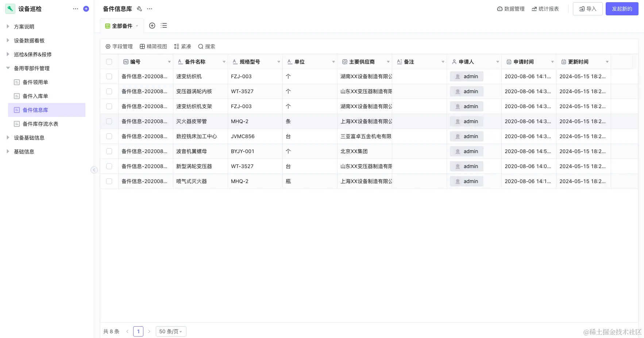Check the 速变纺织机 row checkbox
Image resolution: width=644 pixels, height=338 pixels.
click(109, 76)
